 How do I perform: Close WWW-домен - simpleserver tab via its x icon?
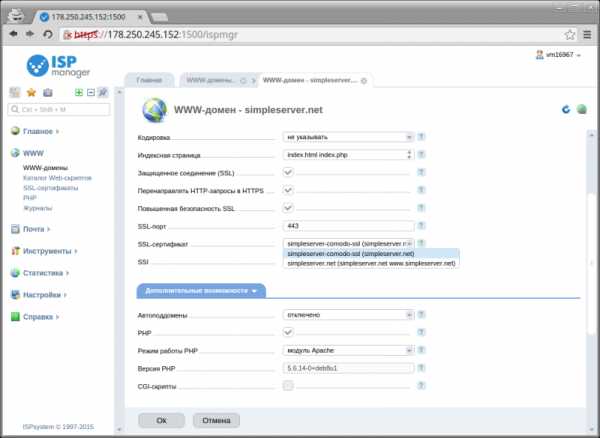pos(364,81)
